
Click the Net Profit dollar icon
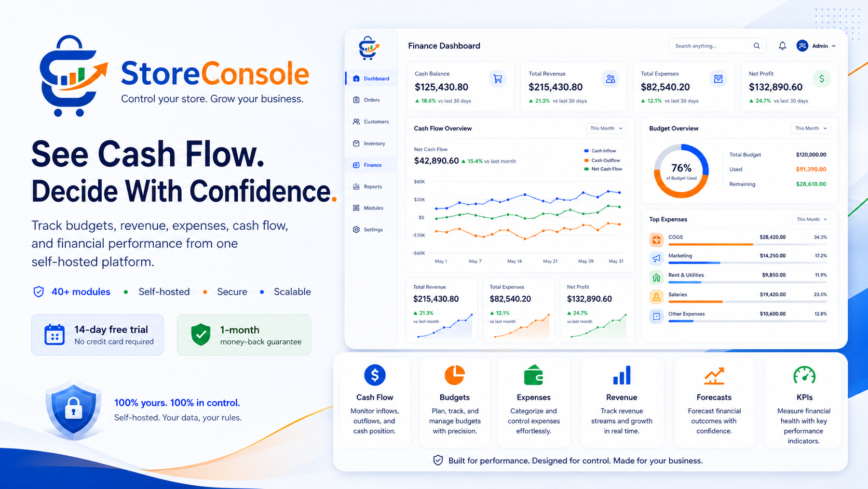(x=822, y=79)
